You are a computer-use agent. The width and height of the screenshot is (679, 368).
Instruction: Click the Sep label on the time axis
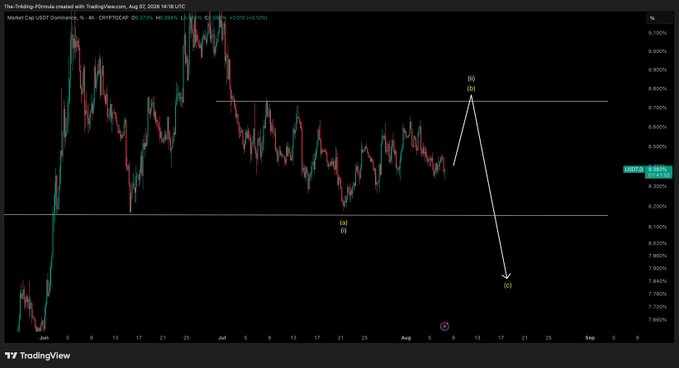pyautogui.click(x=590, y=338)
